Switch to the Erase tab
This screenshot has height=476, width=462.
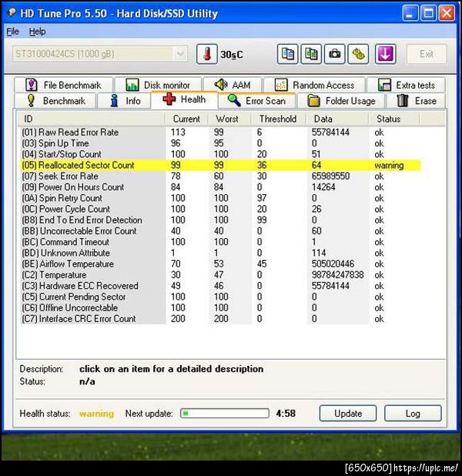click(x=417, y=101)
